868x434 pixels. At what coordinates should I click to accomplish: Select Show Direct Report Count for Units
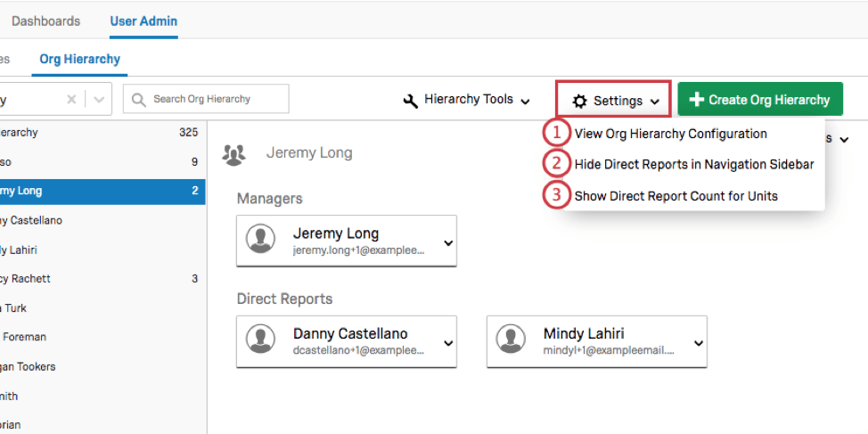[x=676, y=196]
